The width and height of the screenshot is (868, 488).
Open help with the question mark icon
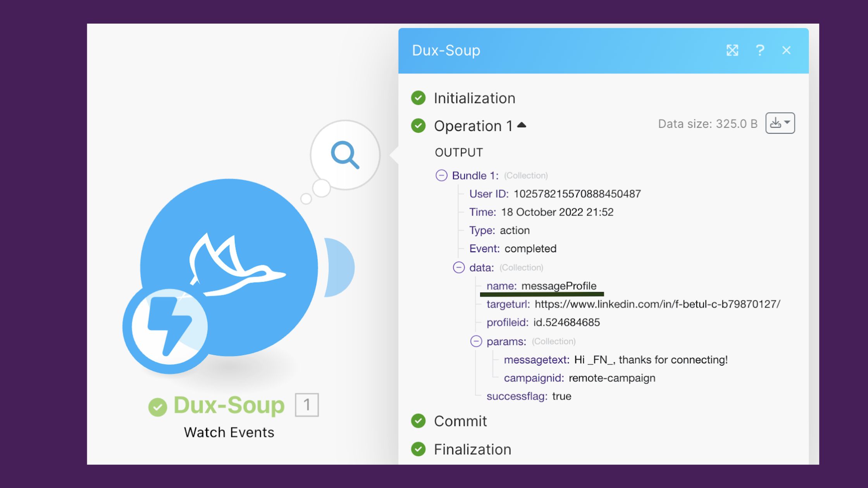(760, 50)
